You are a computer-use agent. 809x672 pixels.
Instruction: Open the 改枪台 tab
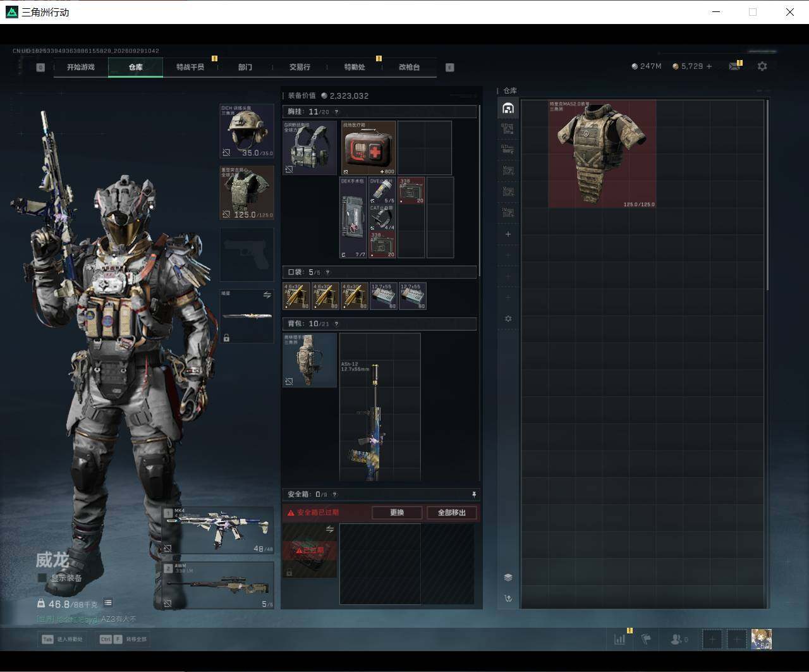[x=410, y=67]
